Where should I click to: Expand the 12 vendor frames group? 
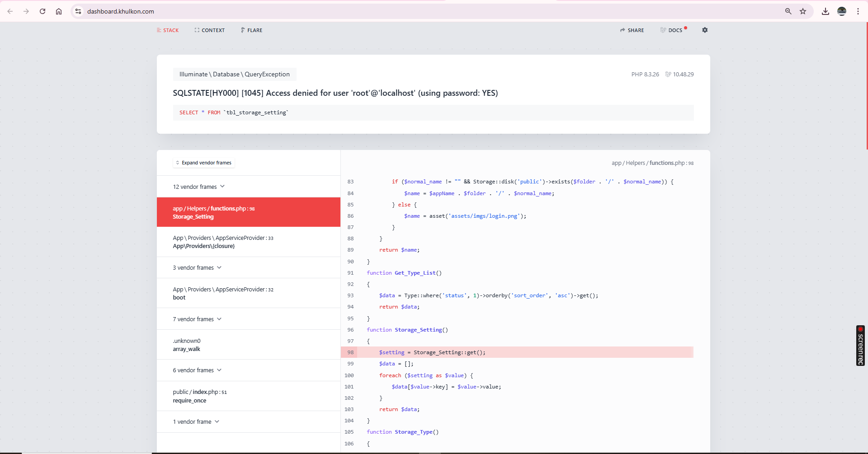[x=199, y=187]
